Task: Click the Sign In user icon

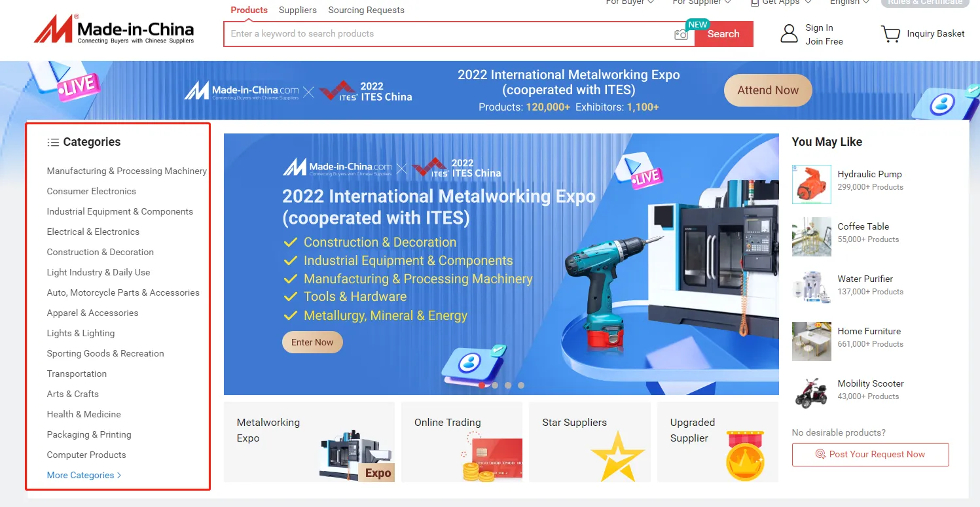Action: pyautogui.click(x=789, y=33)
